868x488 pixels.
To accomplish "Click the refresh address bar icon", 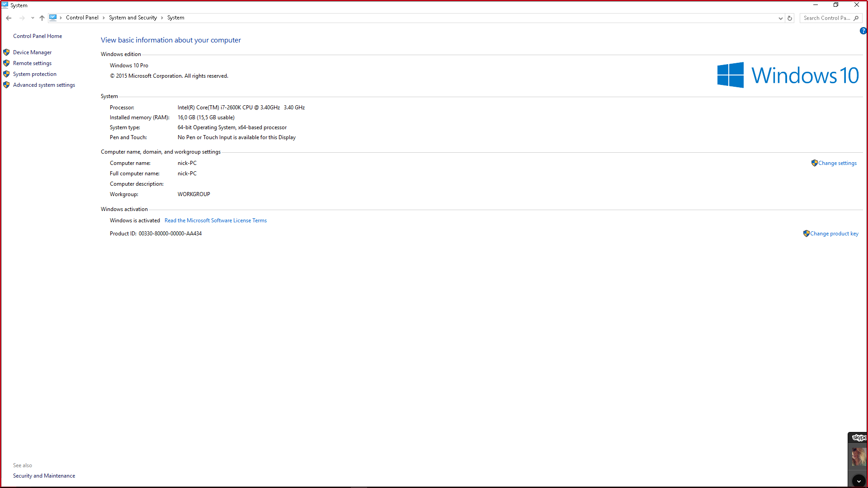I will (790, 18).
